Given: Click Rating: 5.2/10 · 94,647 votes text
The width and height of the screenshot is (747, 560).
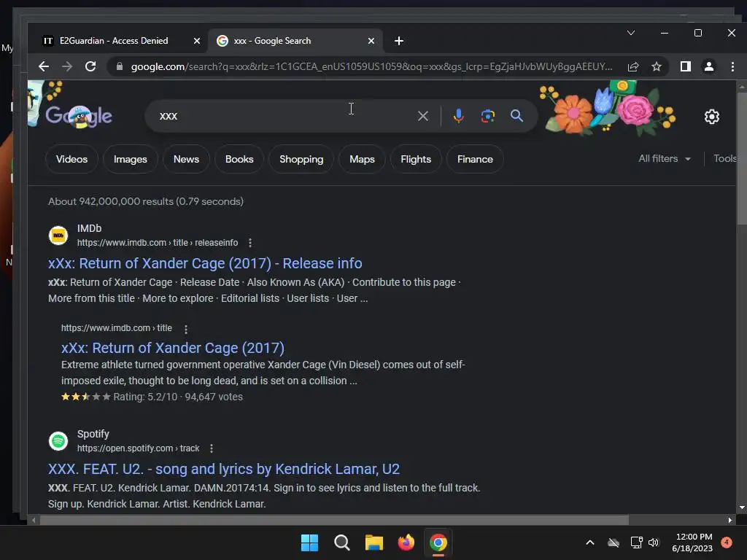Looking at the screenshot, I should 178,397.
